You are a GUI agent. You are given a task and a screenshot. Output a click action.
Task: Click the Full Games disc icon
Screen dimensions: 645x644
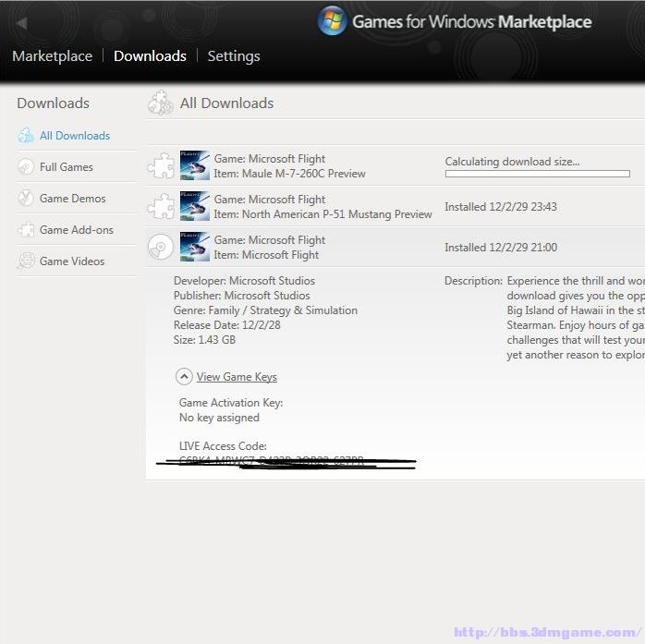tap(26, 166)
